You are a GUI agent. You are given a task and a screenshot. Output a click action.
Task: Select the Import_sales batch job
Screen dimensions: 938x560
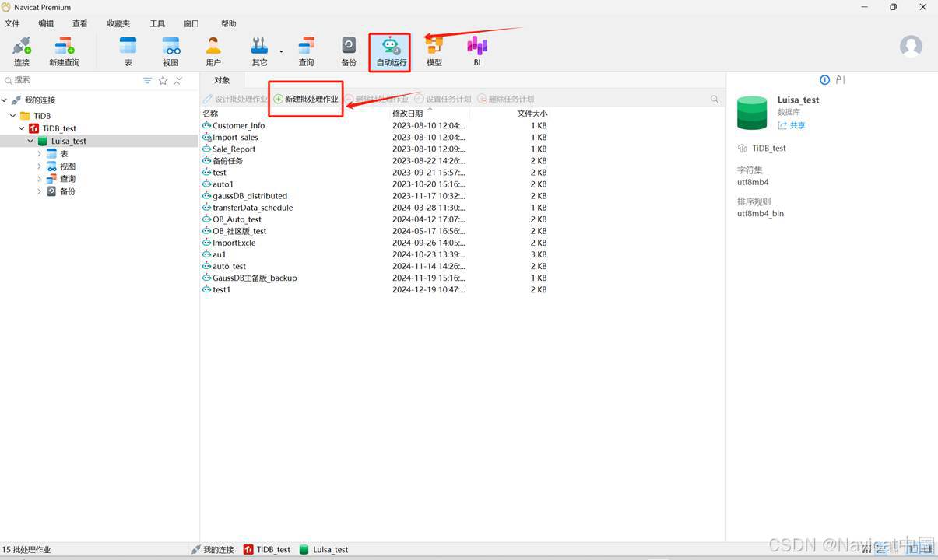click(x=235, y=137)
